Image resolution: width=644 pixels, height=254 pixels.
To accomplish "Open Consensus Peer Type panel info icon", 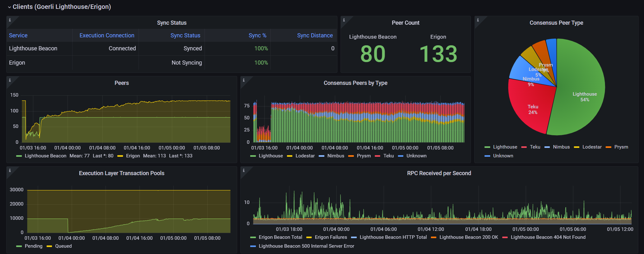I will click(478, 20).
